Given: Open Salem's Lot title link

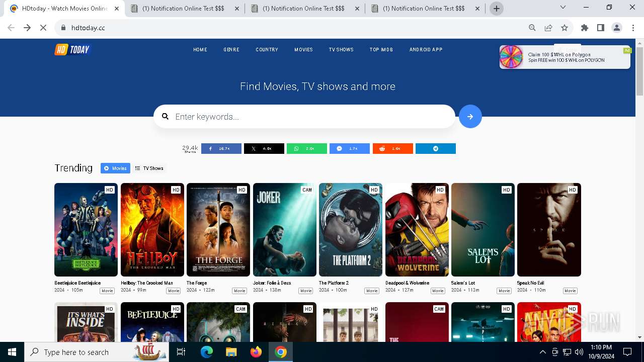Looking at the screenshot, I should pos(463,283).
